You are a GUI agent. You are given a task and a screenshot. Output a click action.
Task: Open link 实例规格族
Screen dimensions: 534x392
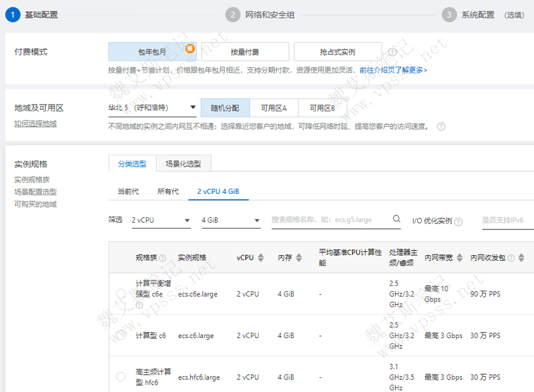pos(32,179)
